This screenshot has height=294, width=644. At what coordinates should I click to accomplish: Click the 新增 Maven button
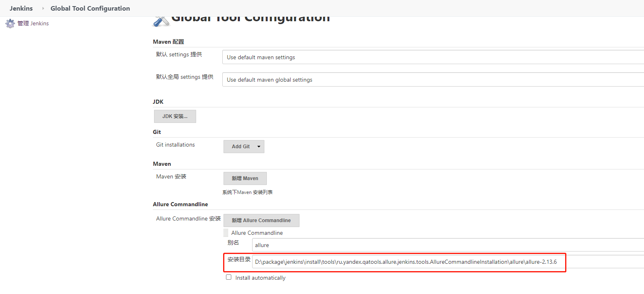(245, 178)
